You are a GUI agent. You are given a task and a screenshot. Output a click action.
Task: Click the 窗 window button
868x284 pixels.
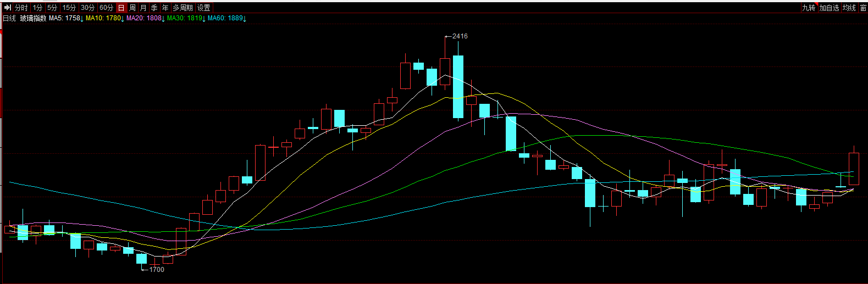click(x=863, y=8)
